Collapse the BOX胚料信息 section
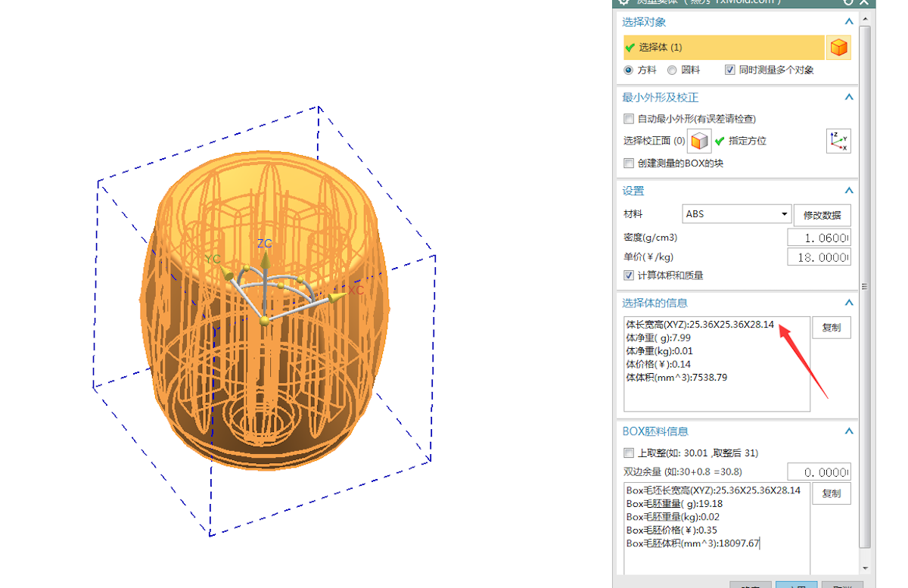The height and width of the screenshot is (588, 908). click(x=849, y=432)
